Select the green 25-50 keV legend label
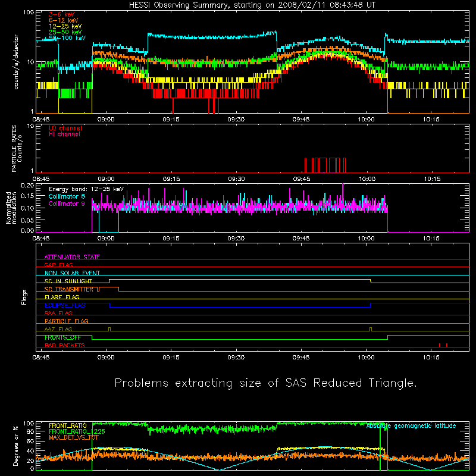This screenshot has height=476, width=476. tap(65, 32)
